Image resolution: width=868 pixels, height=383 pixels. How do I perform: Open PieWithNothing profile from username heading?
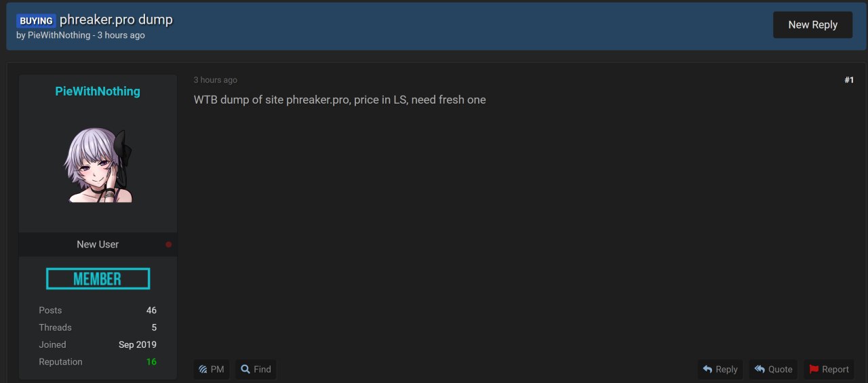click(98, 92)
